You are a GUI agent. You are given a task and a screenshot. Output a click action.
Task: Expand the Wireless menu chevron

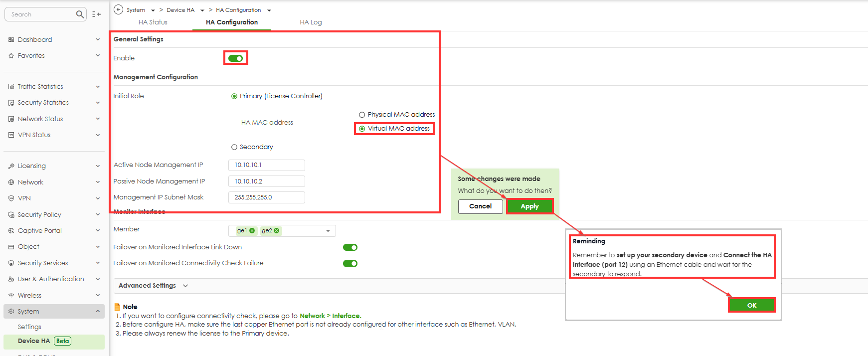98,296
